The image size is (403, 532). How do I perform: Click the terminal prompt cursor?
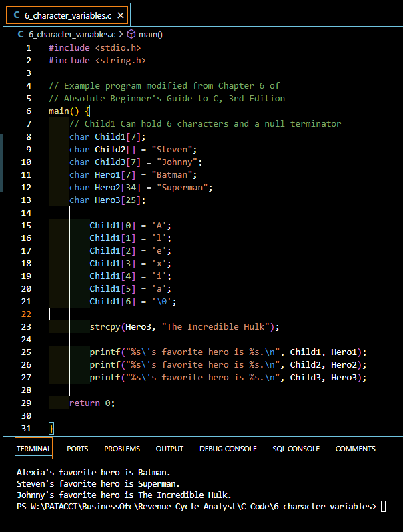[384, 506]
